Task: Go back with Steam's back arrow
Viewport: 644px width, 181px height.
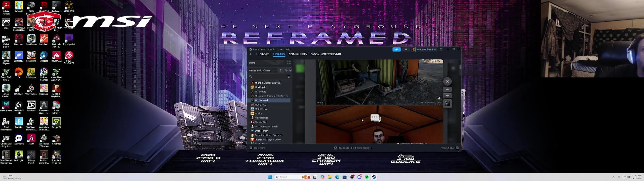Action: pyautogui.click(x=251, y=54)
